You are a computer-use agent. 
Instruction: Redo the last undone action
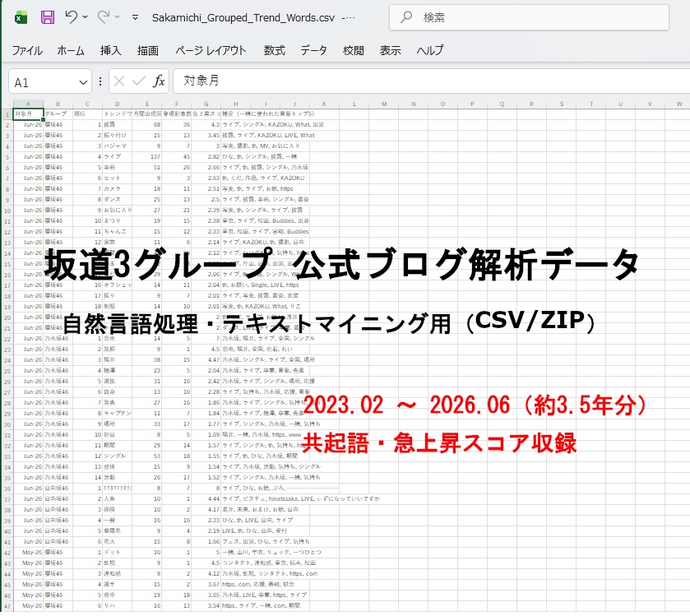point(104,17)
